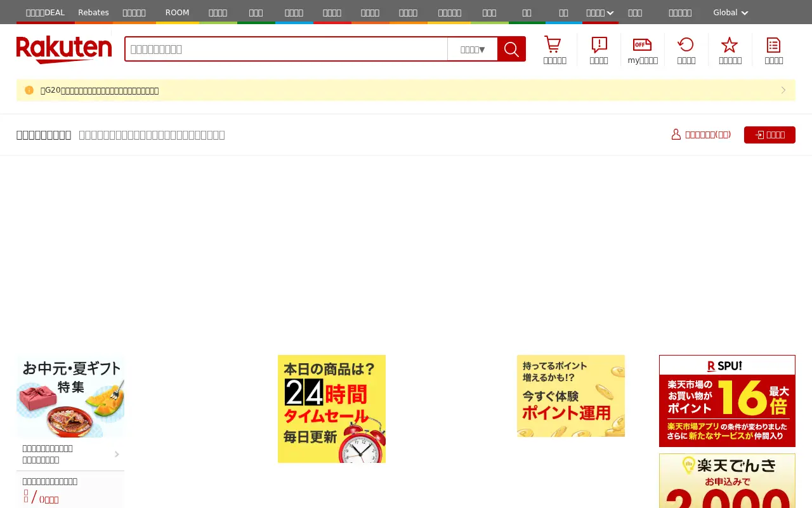Click the chevron below the summer gift banner

(117, 454)
